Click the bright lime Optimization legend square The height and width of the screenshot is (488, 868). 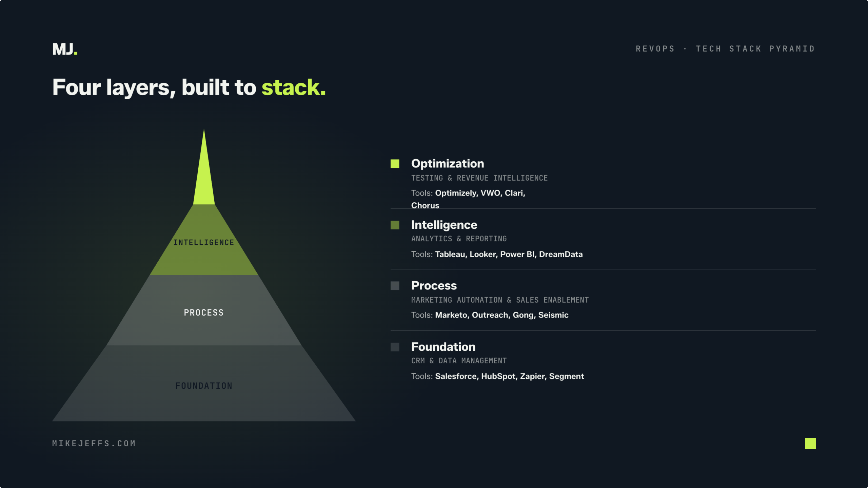click(x=395, y=164)
